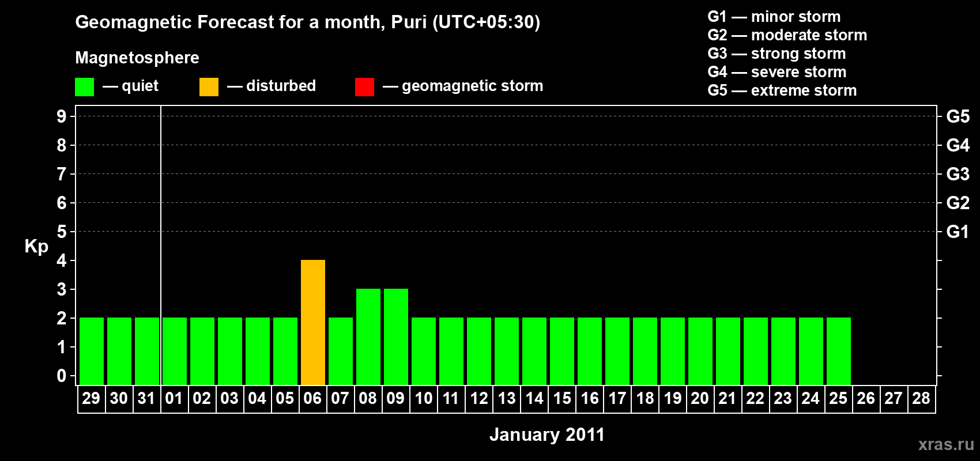Screen dimensions: 980x461
Task: Click the Kp axis value '0'
Action: 62,376
